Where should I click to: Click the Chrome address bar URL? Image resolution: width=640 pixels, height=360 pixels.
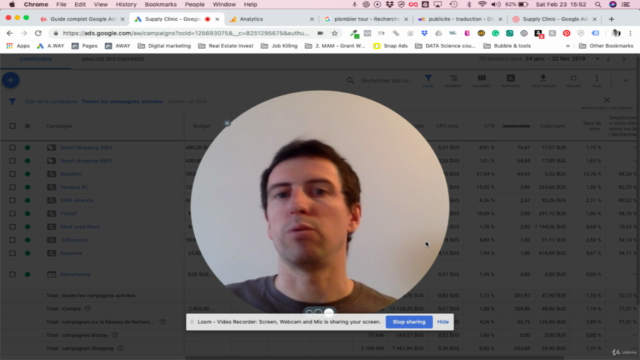coord(186,33)
